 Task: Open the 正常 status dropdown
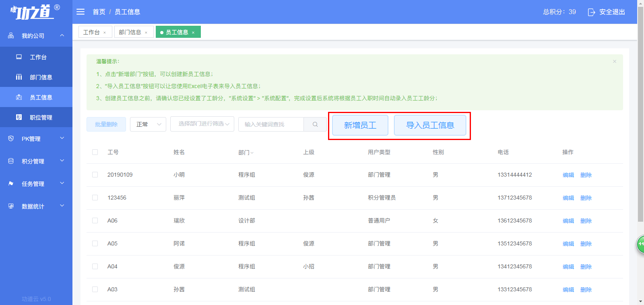click(148, 124)
